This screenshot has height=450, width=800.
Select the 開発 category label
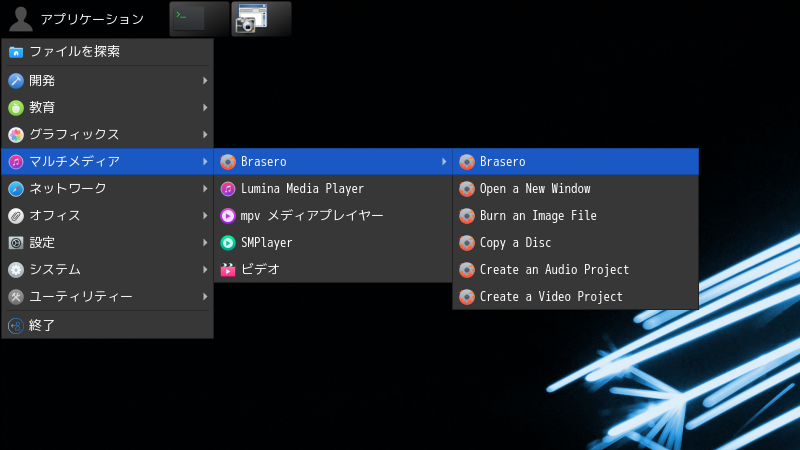click(42, 81)
